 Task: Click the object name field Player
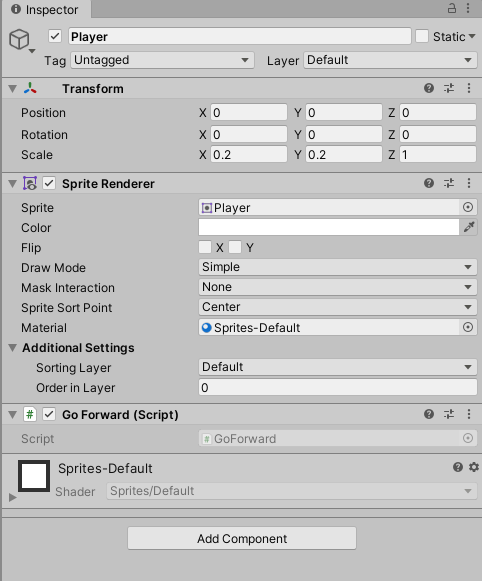(x=240, y=36)
